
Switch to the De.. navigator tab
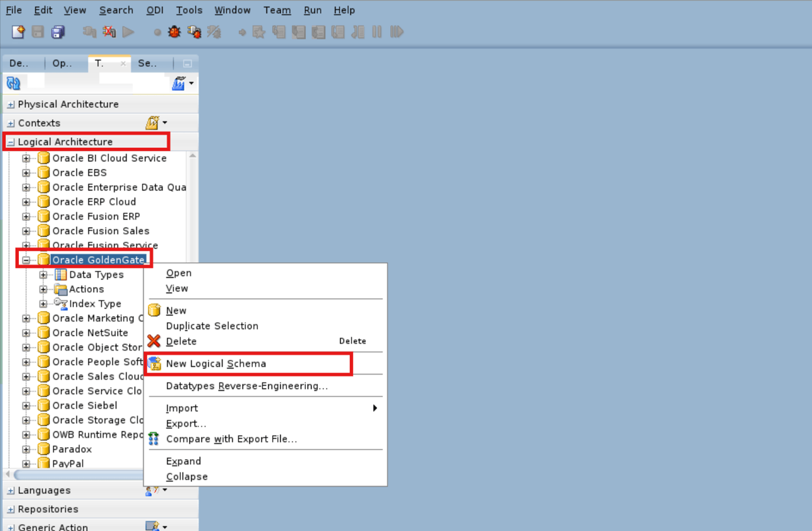[19, 63]
